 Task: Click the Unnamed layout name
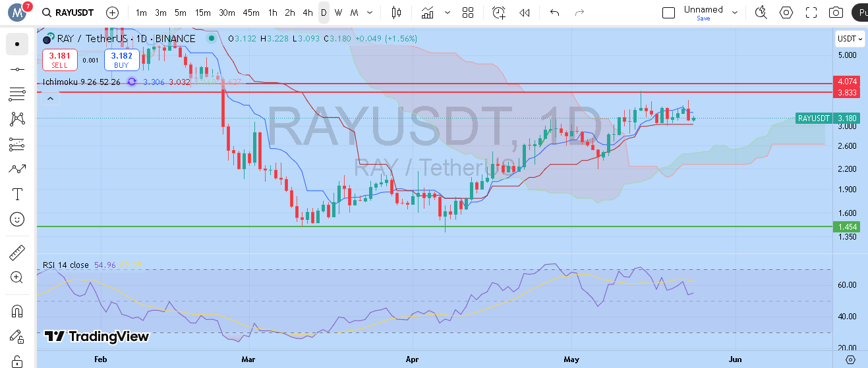[703, 9]
